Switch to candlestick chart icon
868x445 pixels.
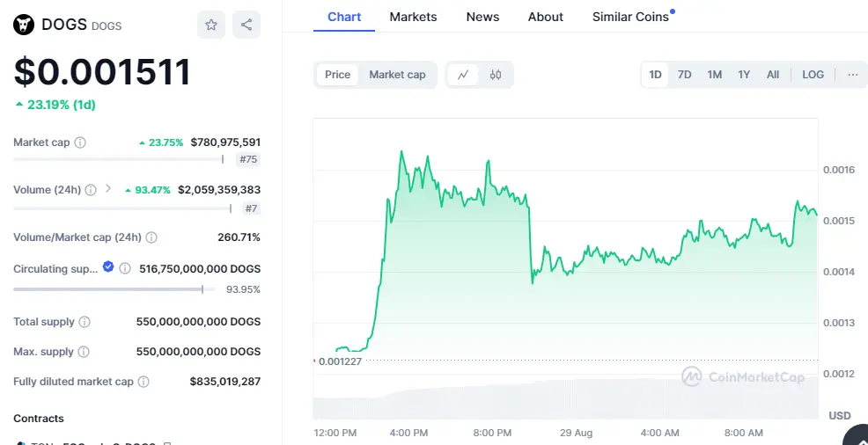496,75
